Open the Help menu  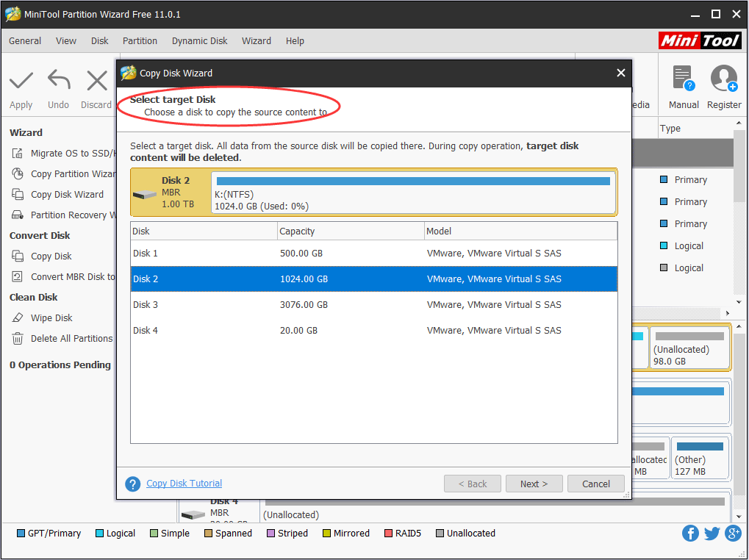point(295,41)
